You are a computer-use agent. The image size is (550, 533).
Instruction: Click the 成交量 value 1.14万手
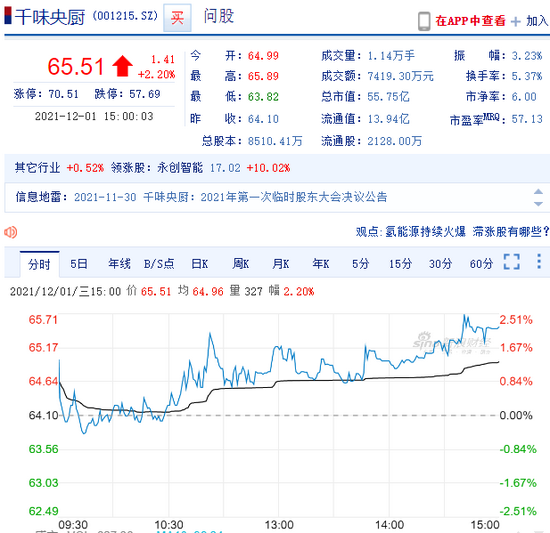point(391,56)
